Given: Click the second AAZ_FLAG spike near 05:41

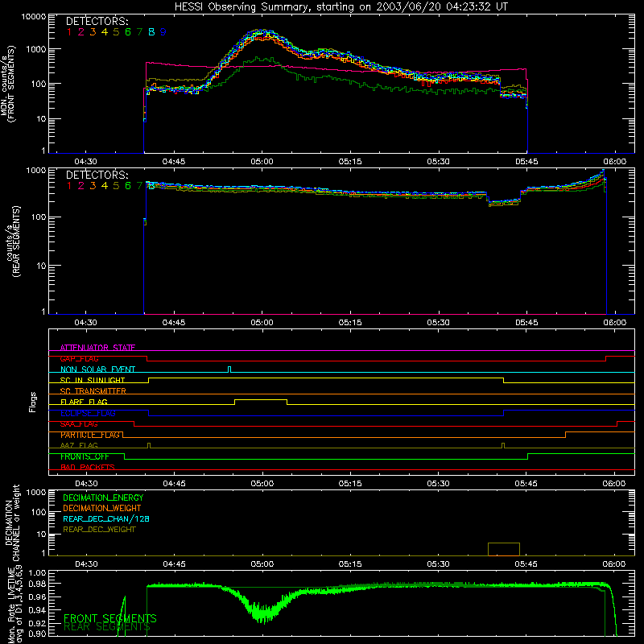Looking at the screenshot, I should point(503,446).
